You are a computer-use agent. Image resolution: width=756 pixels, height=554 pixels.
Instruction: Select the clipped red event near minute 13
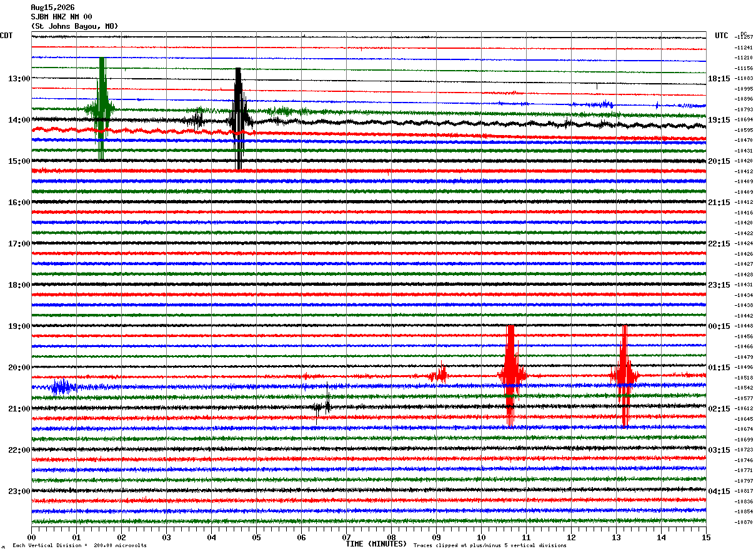click(x=624, y=376)
